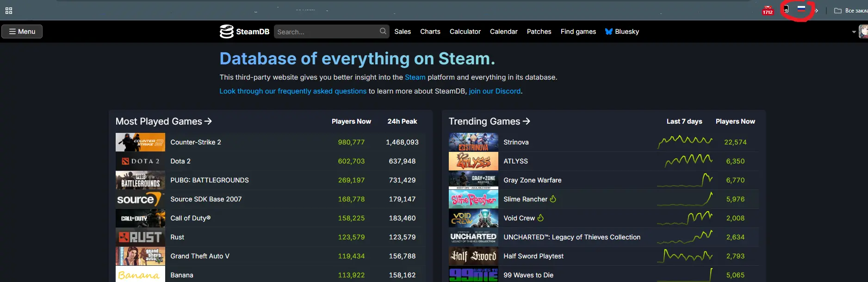Open the Sales menu item
This screenshot has height=282, width=868.
tap(403, 31)
